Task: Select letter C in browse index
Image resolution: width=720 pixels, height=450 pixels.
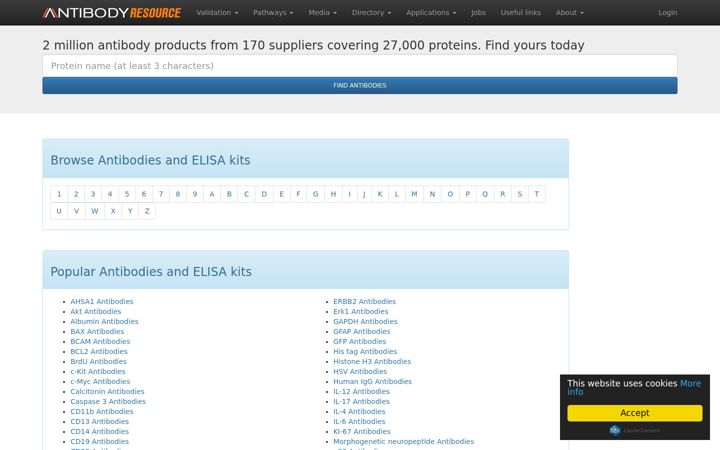Action: coord(247,194)
